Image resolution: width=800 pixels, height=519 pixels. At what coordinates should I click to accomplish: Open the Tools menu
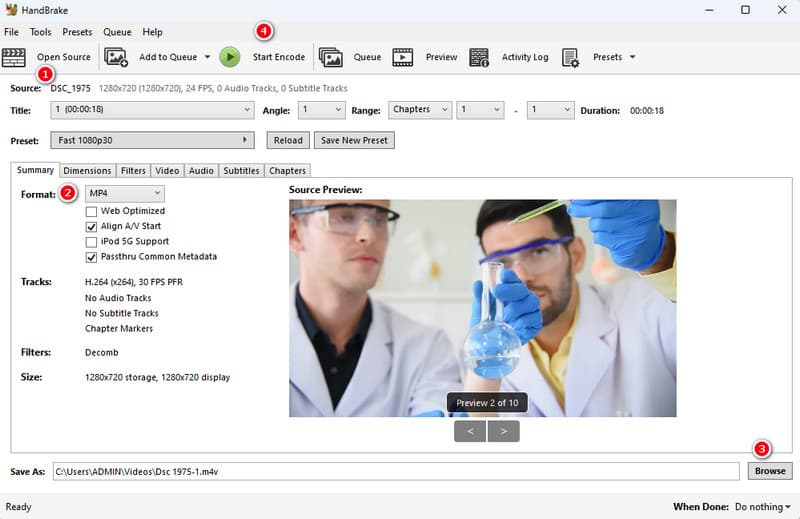pyautogui.click(x=40, y=32)
